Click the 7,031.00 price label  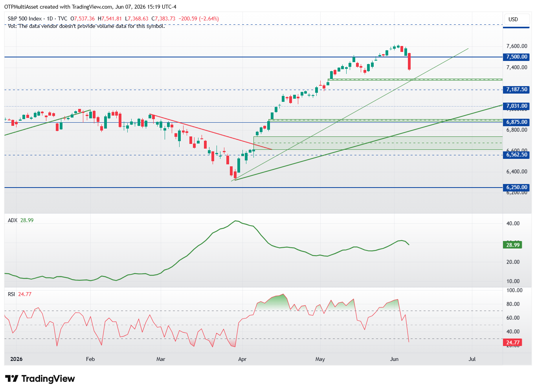click(x=516, y=106)
